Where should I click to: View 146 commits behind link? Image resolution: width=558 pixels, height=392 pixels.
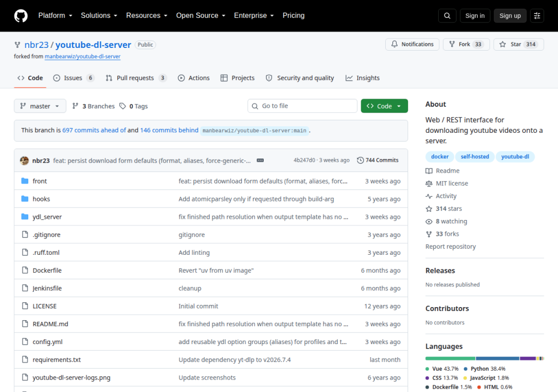click(169, 130)
